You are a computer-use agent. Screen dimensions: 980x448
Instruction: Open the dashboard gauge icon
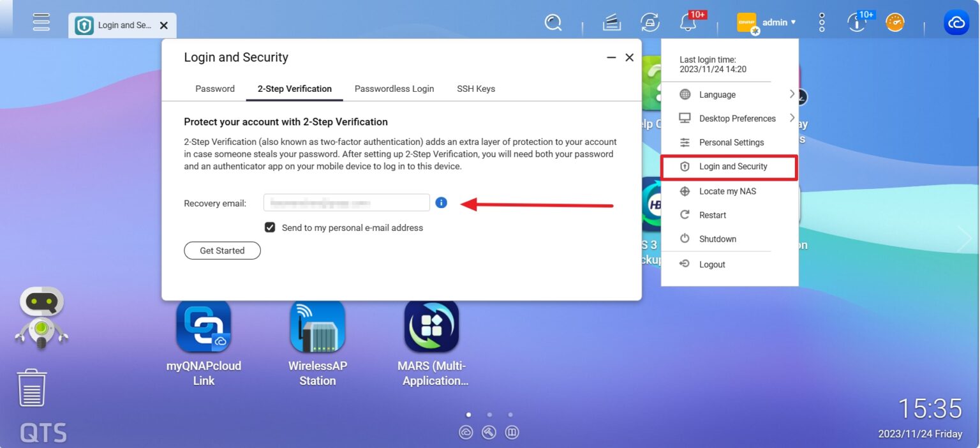pos(895,23)
